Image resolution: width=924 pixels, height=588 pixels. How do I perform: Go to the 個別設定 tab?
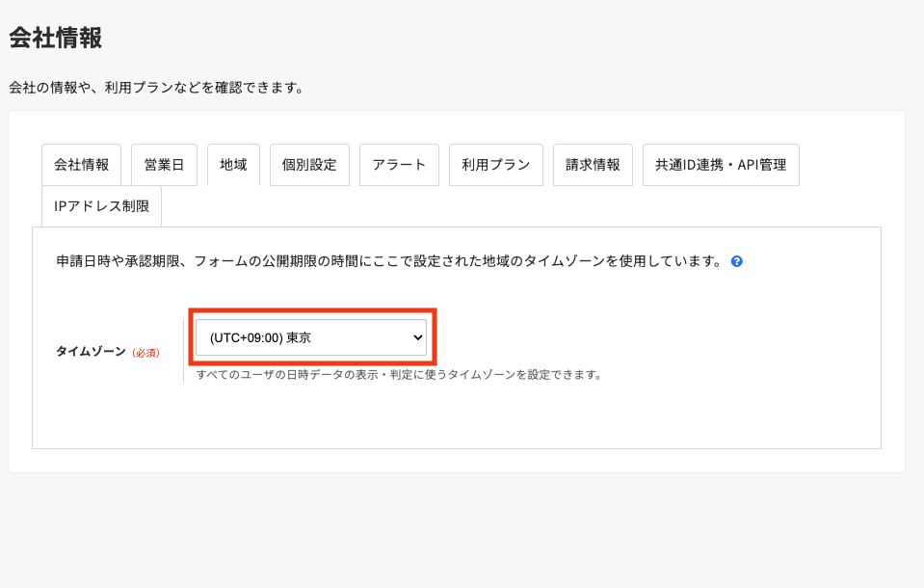pyautogui.click(x=309, y=165)
